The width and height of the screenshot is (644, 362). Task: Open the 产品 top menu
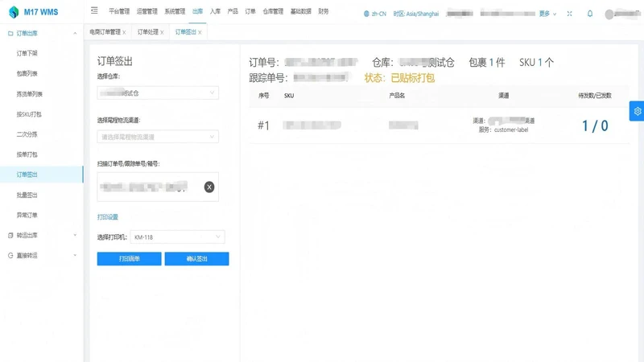(x=233, y=11)
